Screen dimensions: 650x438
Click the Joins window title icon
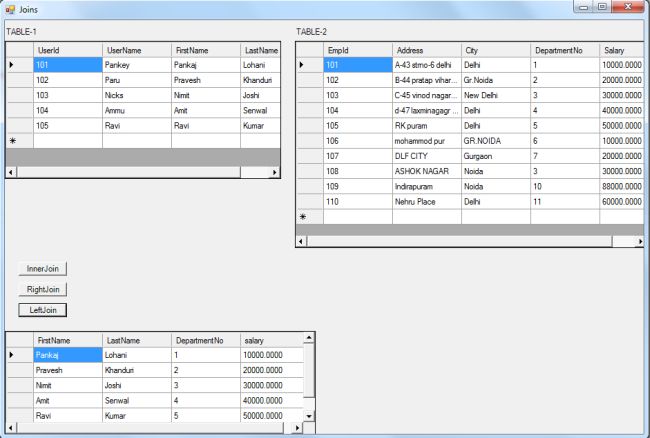point(10,9)
